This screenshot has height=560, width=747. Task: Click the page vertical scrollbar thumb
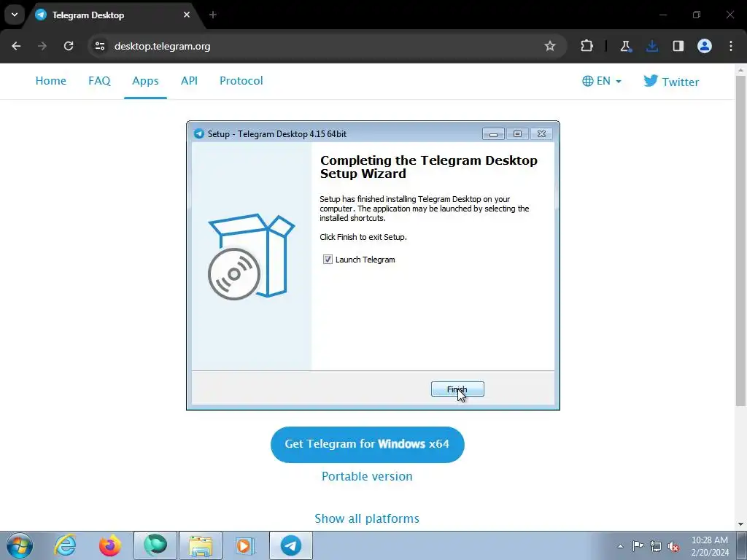coord(741,241)
